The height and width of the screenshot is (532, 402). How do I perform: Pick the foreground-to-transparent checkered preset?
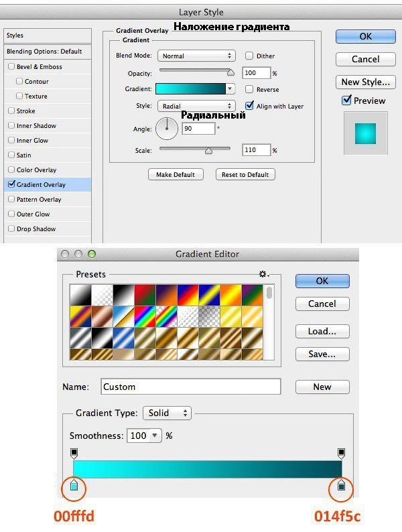(x=102, y=295)
